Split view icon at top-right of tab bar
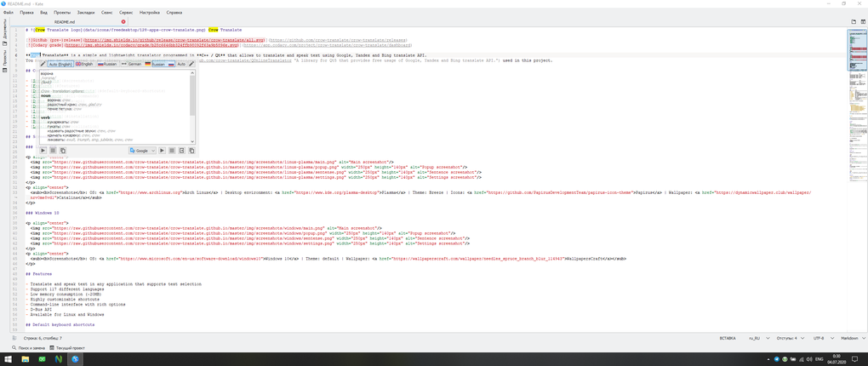The width and height of the screenshot is (868, 366). tap(862, 21)
